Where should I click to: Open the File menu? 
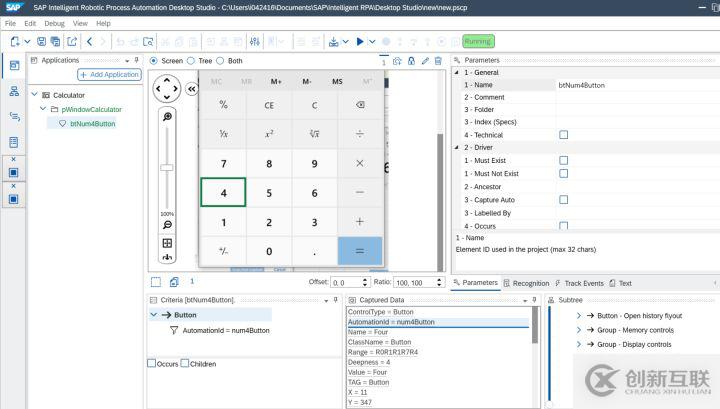10,23
